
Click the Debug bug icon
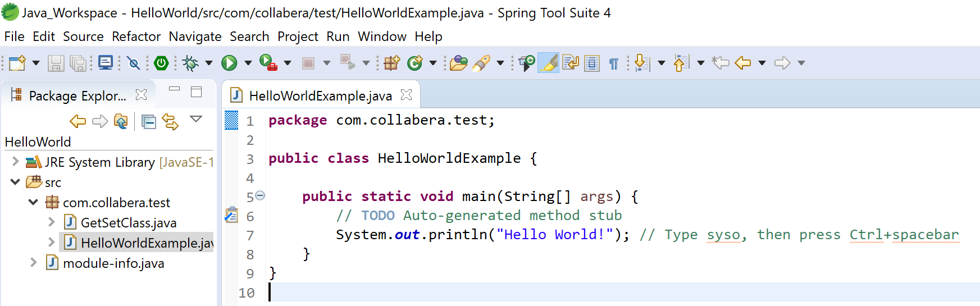(190, 63)
